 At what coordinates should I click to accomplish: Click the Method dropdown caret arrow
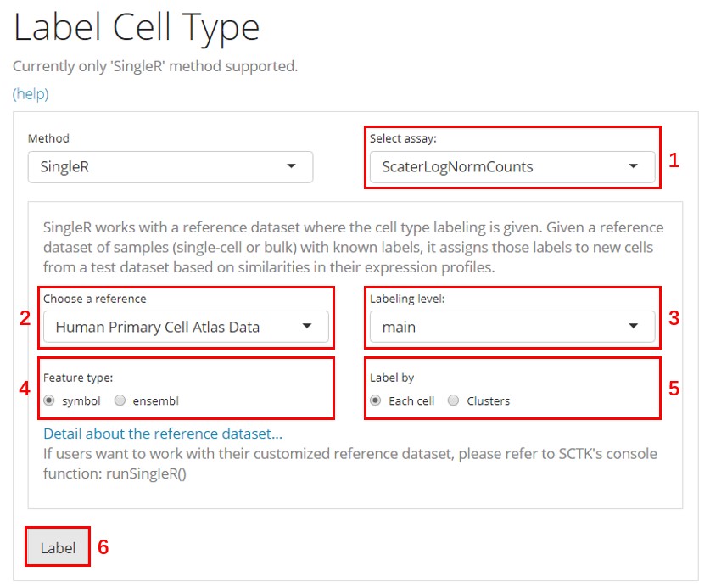[291, 167]
